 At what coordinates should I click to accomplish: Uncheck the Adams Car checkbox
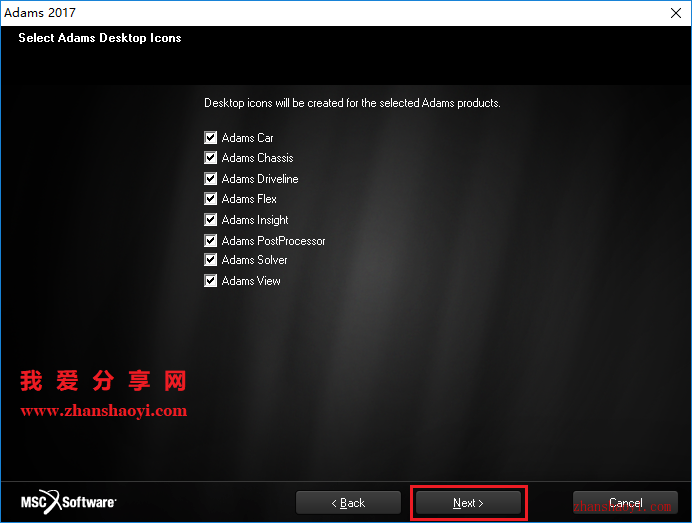[x=211, y=138]
